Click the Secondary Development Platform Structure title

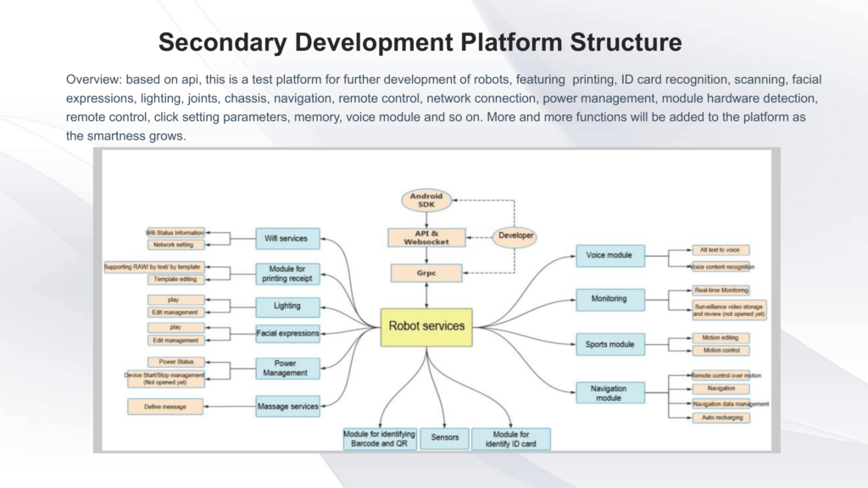420,42
